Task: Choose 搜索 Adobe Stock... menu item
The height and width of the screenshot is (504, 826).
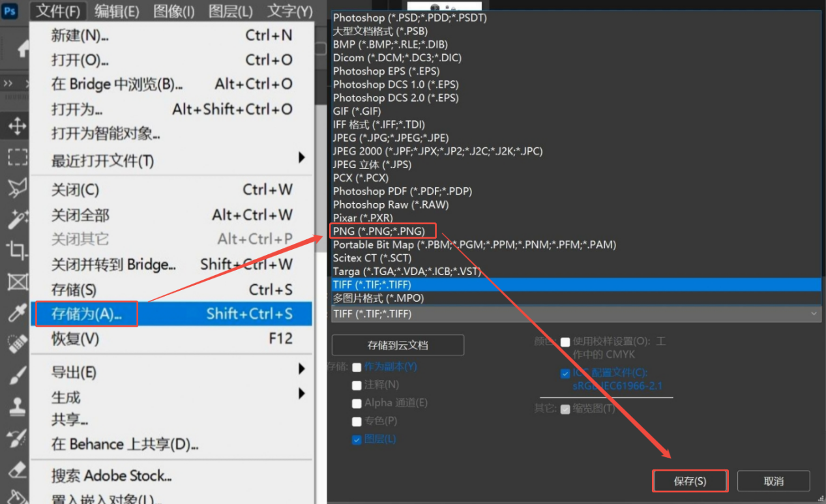Action: pyautogui.click(x=172, y=476)
